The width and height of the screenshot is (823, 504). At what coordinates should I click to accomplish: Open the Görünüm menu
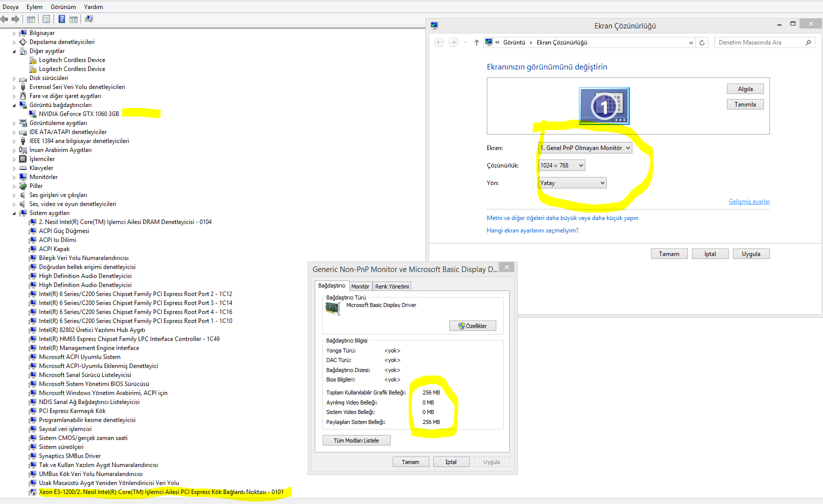(63, 7)
